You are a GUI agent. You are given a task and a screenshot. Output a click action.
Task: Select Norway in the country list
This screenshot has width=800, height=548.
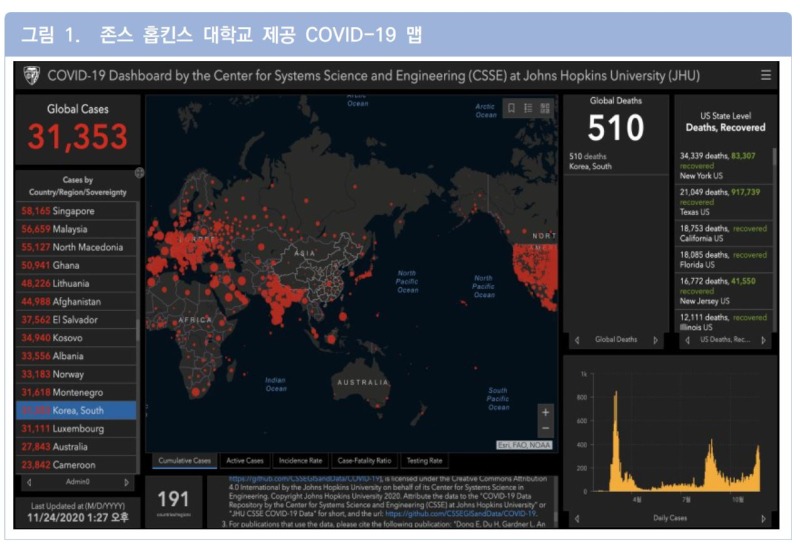point(77,374)
